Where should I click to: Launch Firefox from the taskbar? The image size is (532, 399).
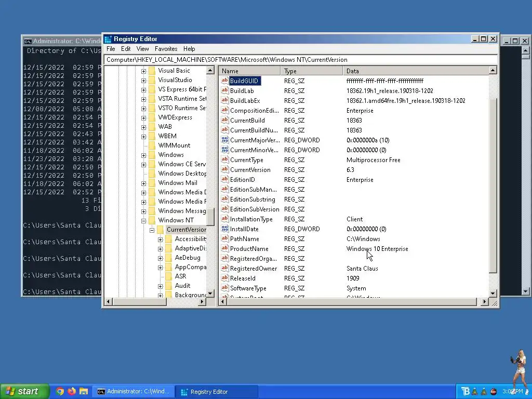72,391
